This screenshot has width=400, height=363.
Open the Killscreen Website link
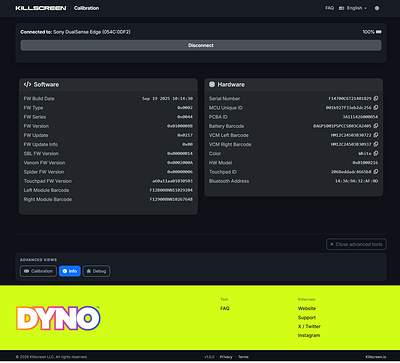coord(307,309)
